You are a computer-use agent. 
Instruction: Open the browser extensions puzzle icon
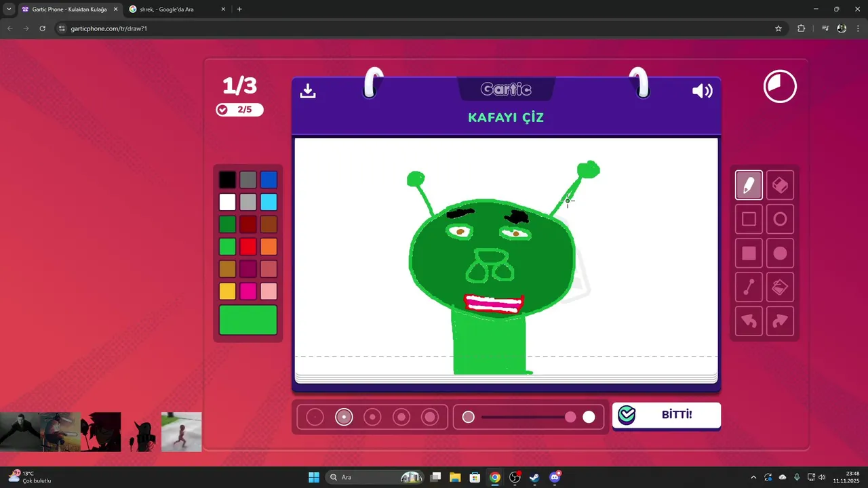coord(802,28)
